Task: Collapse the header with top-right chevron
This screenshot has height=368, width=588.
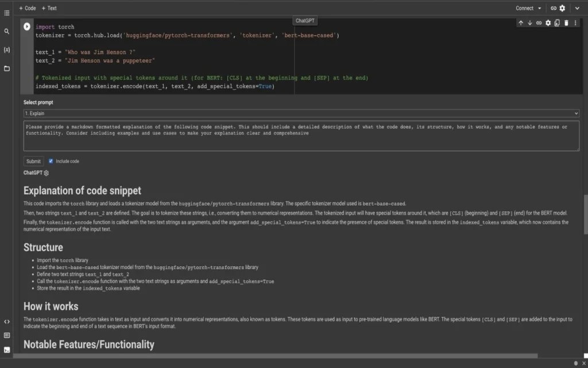Action: pos(577,9)
